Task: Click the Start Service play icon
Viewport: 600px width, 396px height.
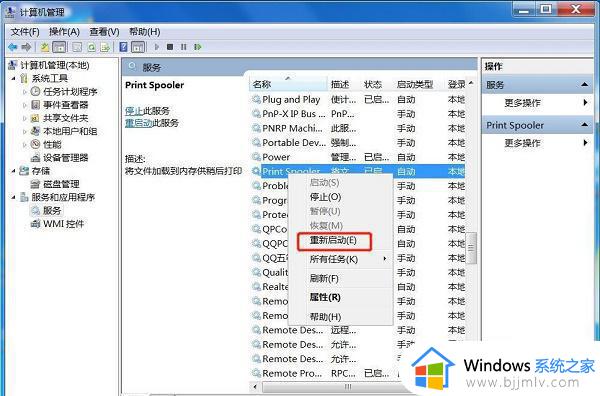Action: (157, 47)
